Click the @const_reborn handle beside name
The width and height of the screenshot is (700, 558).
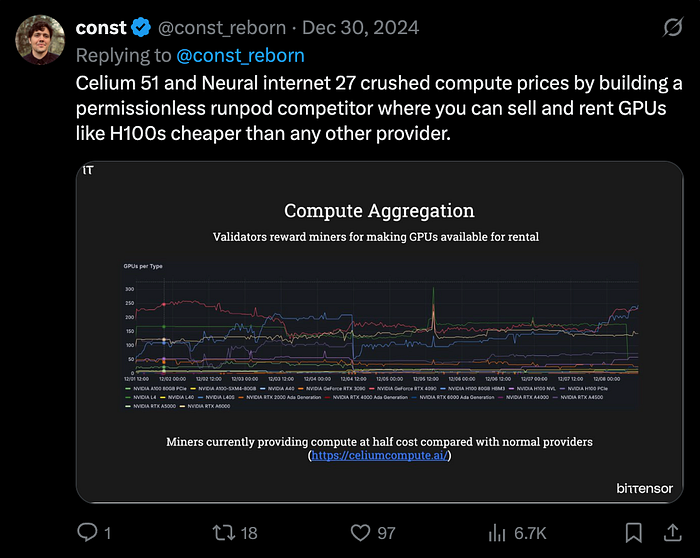222,28
